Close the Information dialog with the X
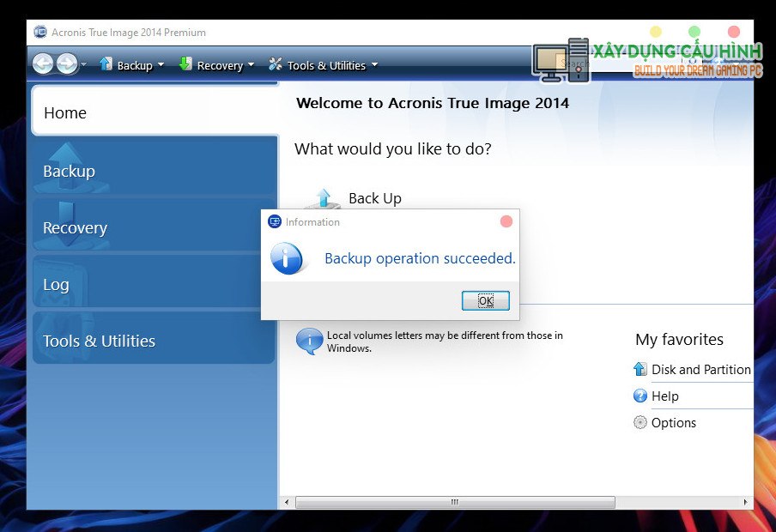 tap(506, 221)
